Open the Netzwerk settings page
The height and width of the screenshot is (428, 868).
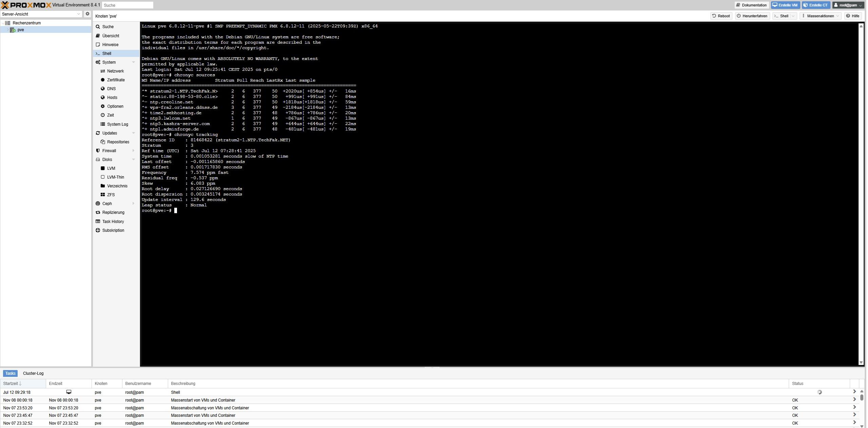tap(115, 71)
